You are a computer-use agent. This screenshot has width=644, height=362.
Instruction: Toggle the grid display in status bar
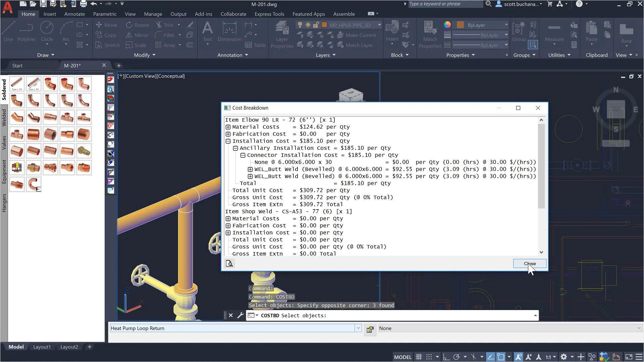419,357
